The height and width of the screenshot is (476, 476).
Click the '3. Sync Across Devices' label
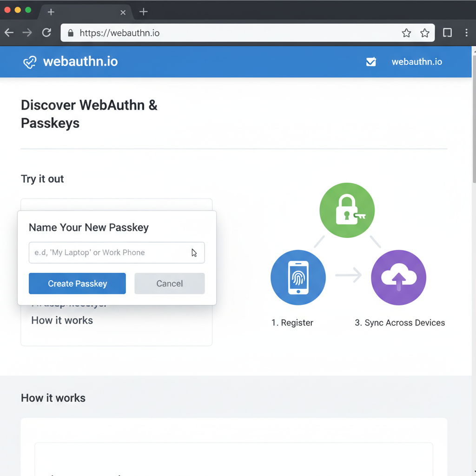click(400, 323)
